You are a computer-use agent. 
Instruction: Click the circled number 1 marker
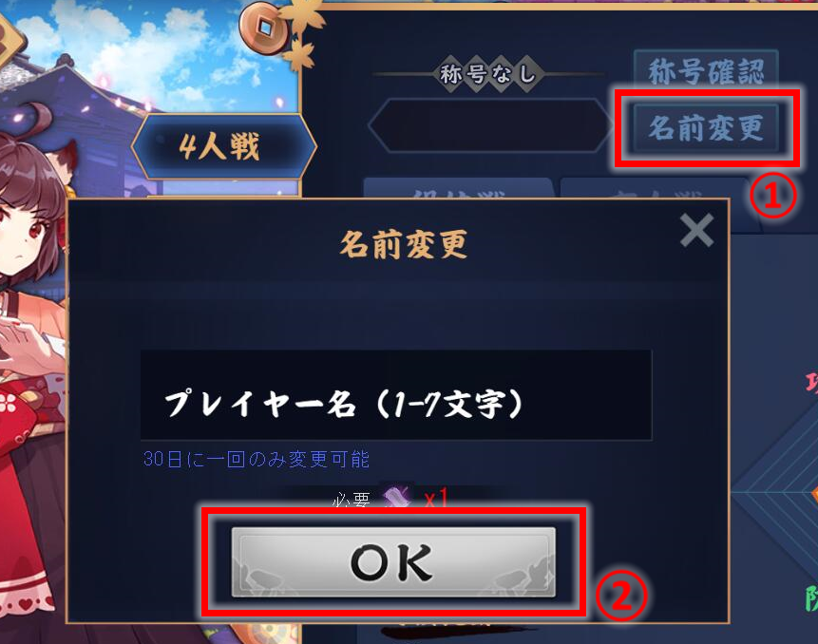[x=773, y=197]
